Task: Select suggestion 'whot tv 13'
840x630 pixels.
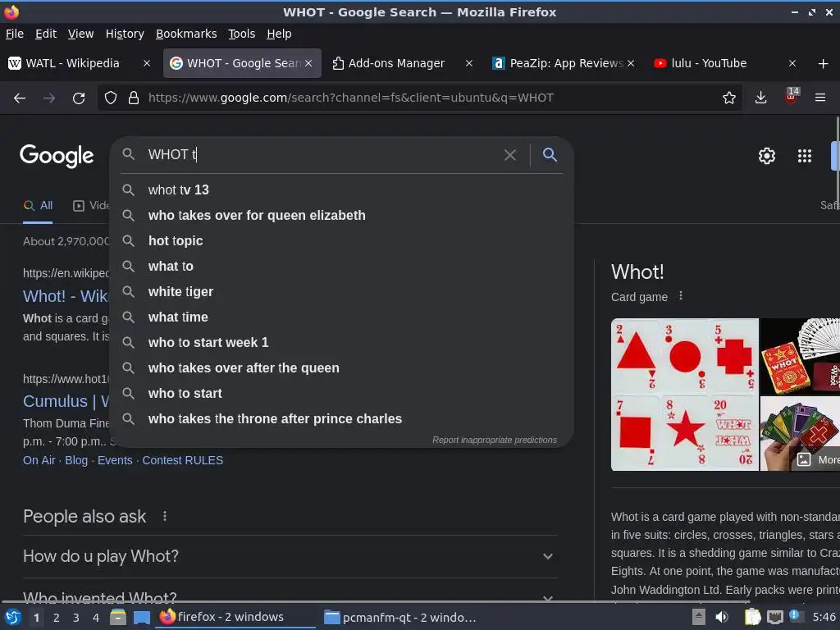Action: click(x=342, y=190)
